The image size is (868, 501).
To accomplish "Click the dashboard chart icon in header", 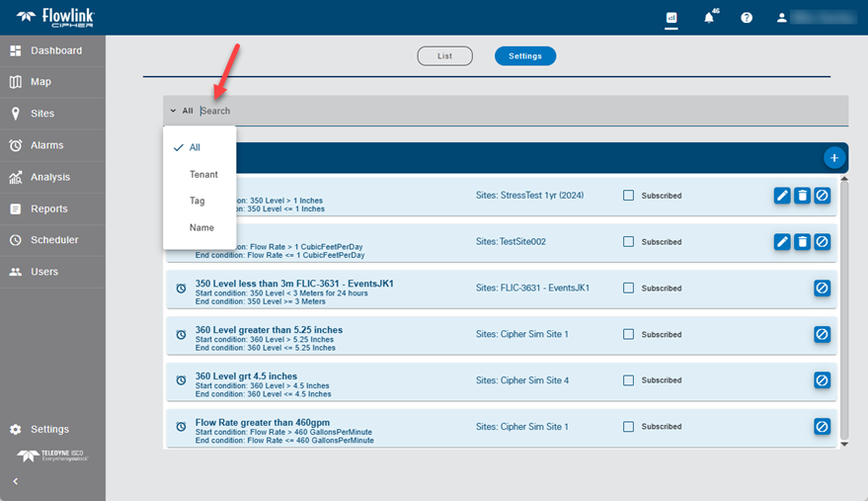I will [x=671, y=18].
